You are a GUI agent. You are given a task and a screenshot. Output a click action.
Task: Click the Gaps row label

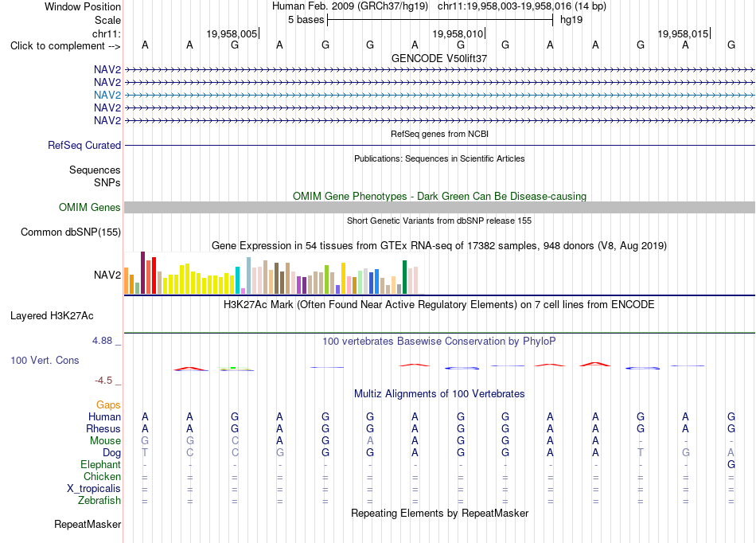108,405
